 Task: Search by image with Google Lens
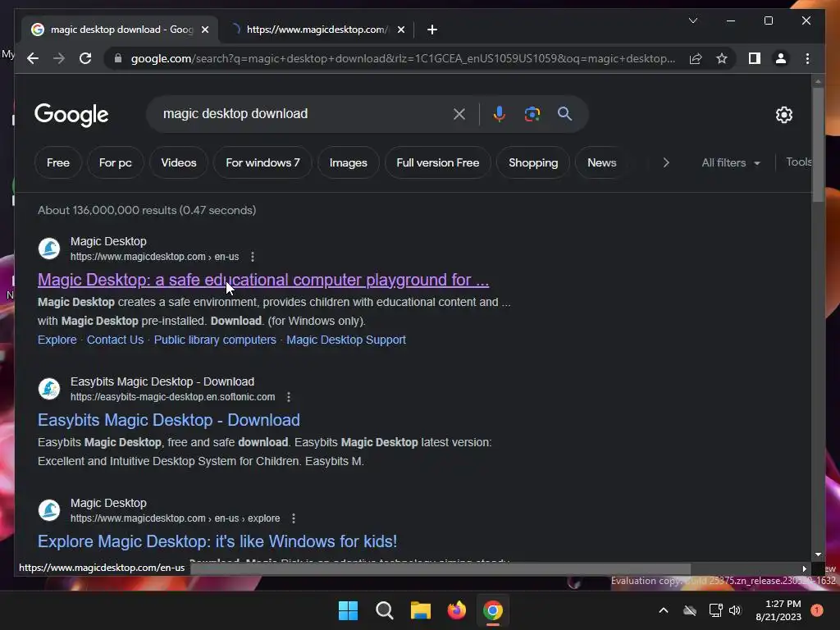click(x=532, y=113)
